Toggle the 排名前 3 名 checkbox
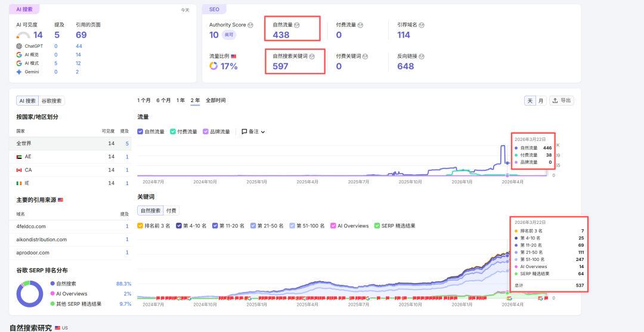 141,226
